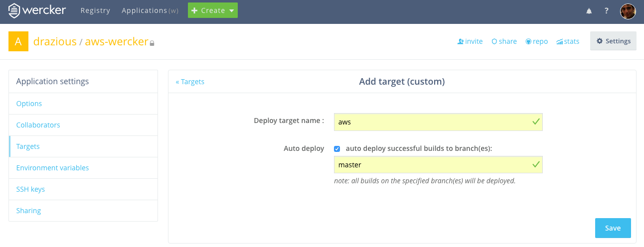644x247 pixels.
Task: Click invite link
Action: tap(470, 41)
